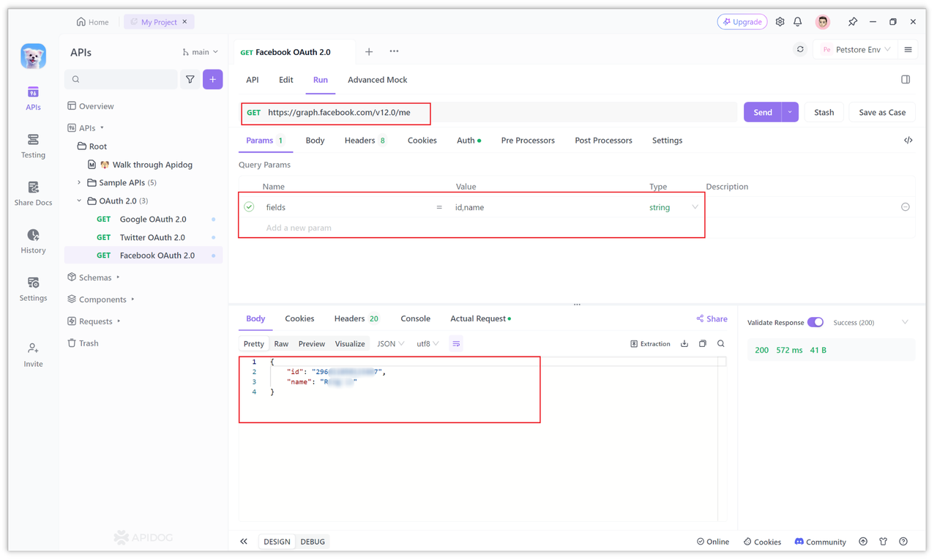Screen dimensions: 937x560
Task: Open the Auth tab
Action: click(468, 141)
